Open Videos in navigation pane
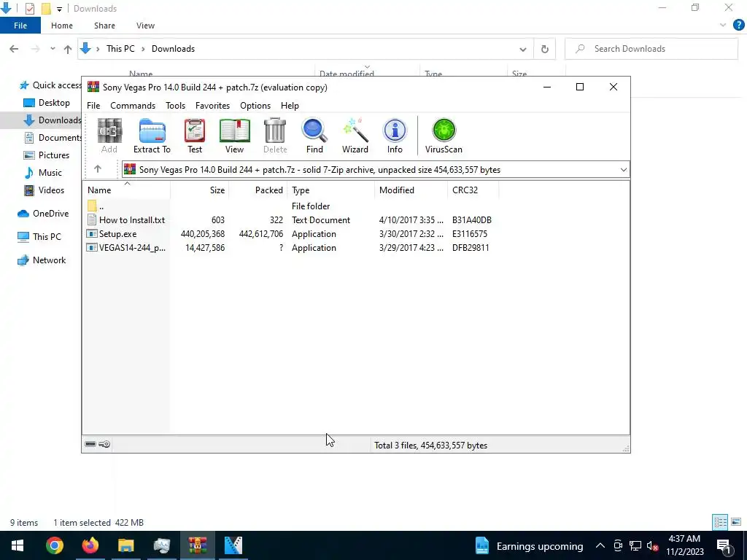Screen dimensions: 747x560 (44, 190)
